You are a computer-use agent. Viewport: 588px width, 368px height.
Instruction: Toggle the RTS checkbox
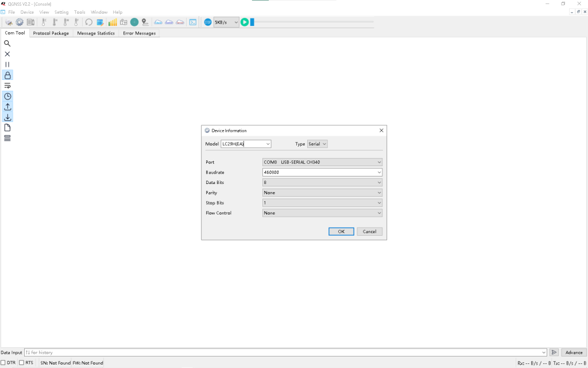click(x=22, y=363)
